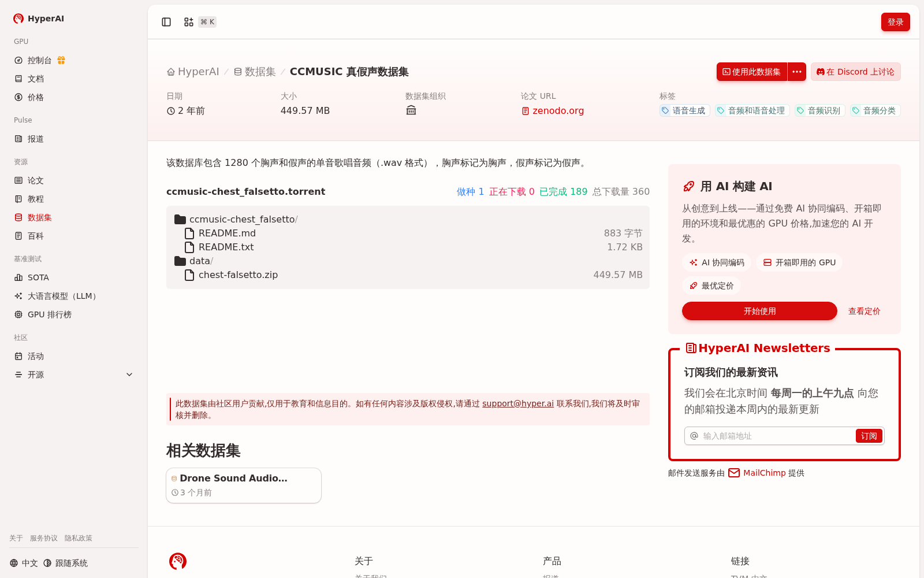924x578 pixels.
Task: Click the gift icon next to 控制台
Action: [61, 60]
